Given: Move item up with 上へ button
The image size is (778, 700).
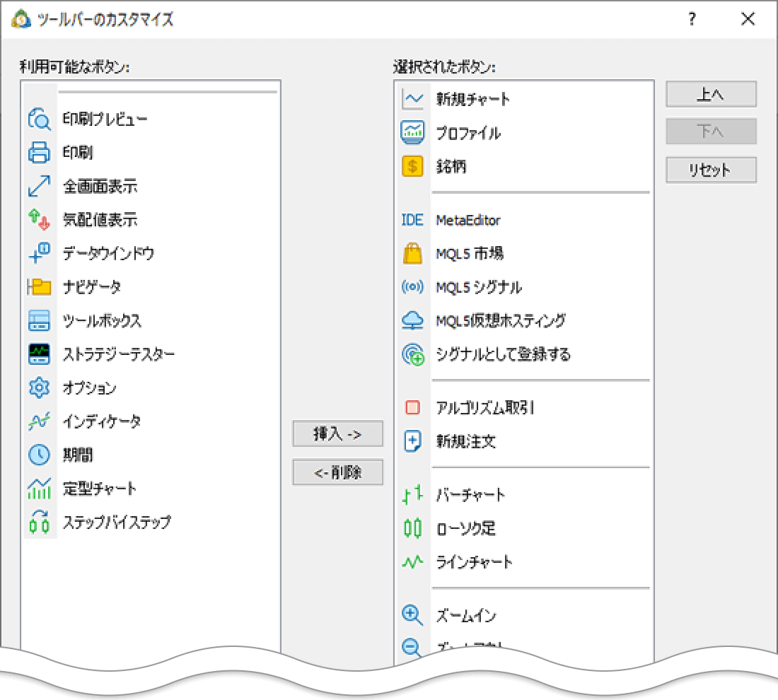Looking at the screenshot, I should 711,94.
